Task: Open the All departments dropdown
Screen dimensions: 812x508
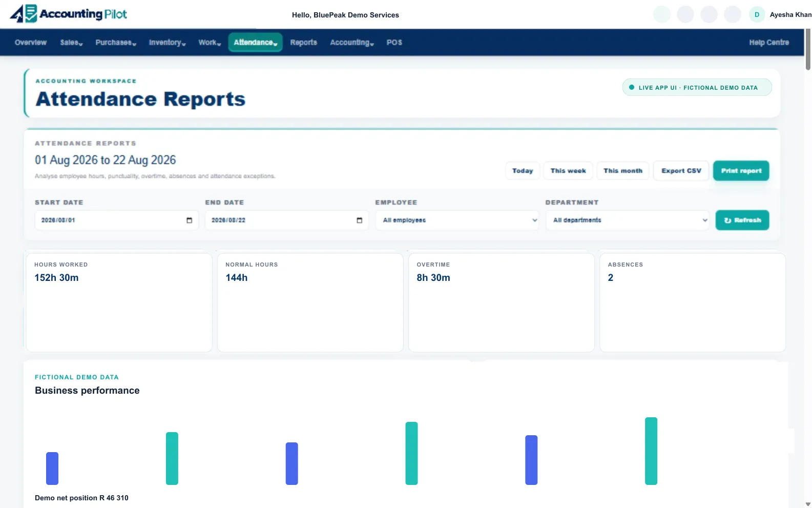Action: click(x=628, y=220)
